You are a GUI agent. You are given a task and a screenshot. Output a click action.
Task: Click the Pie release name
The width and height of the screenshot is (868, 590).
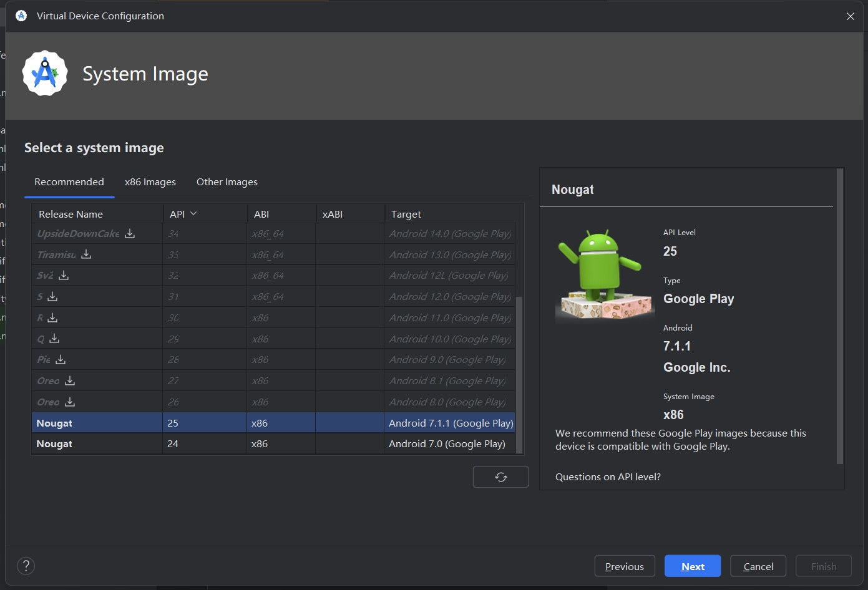click(44, 359)
